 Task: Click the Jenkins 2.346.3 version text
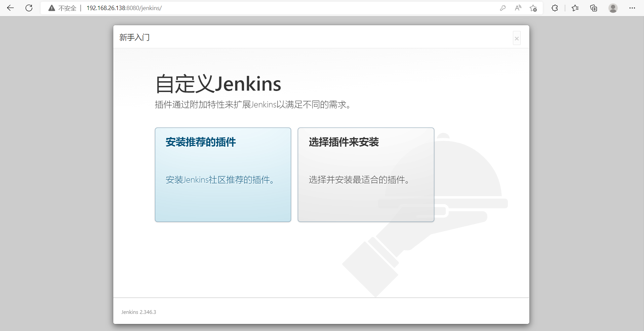pos(139,312)
